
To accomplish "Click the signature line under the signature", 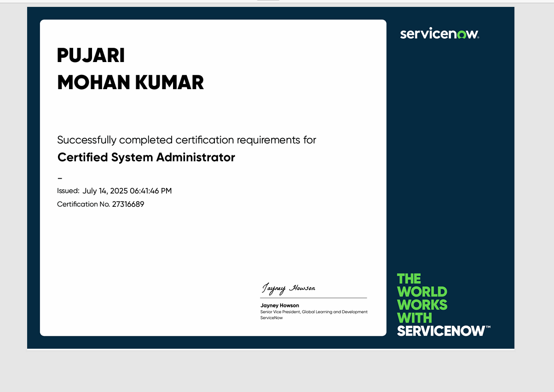I will (x=313, y=298).
